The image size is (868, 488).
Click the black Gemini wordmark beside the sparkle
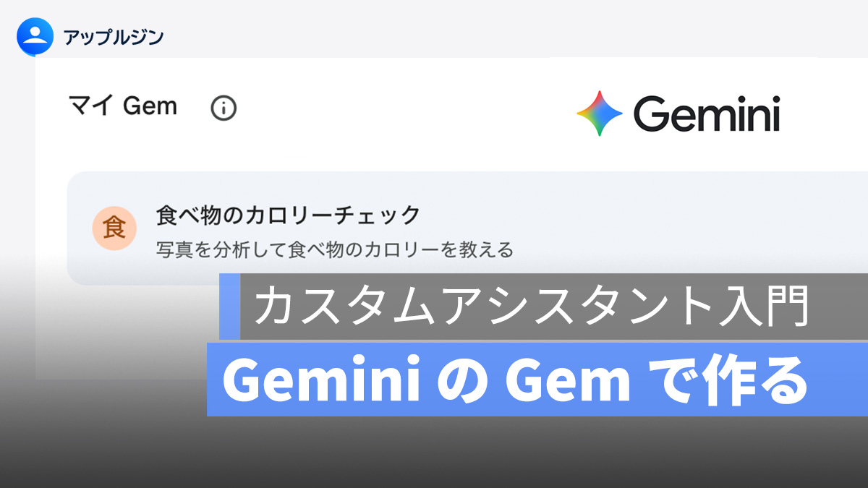pyautogui.click(x=706, y=114)
